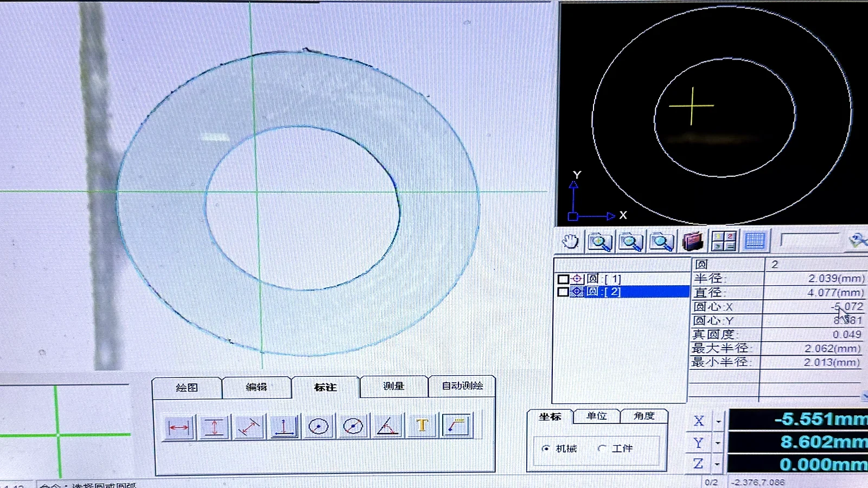Select the vertical dimension annotation tool
Image resolution: width=868 pixels, height=488 pixels.
click(214, 427)
